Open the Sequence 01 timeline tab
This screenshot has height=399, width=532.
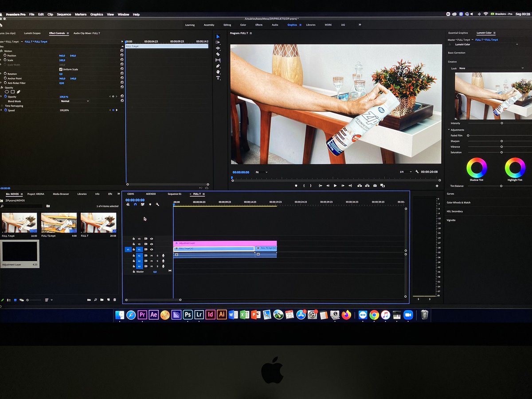pyautogui.click(x=174, y=194)
